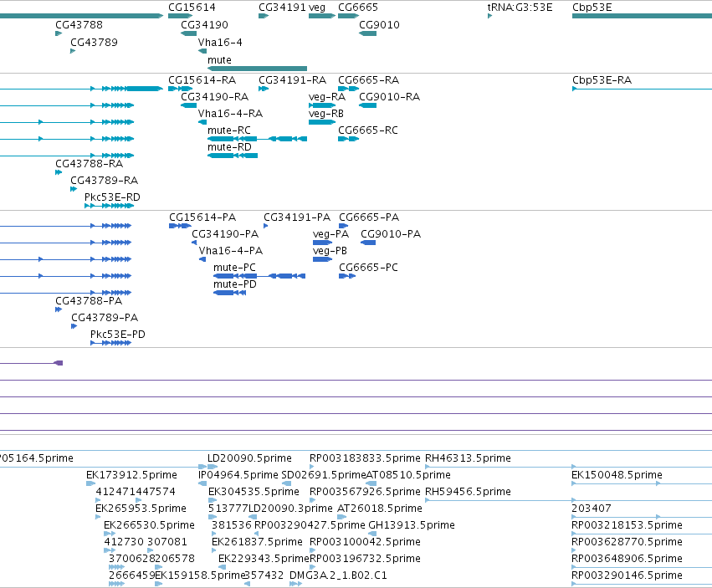Select the CG6665 gene label
This screenshot has height=588, width=712.
coord(358,8)
